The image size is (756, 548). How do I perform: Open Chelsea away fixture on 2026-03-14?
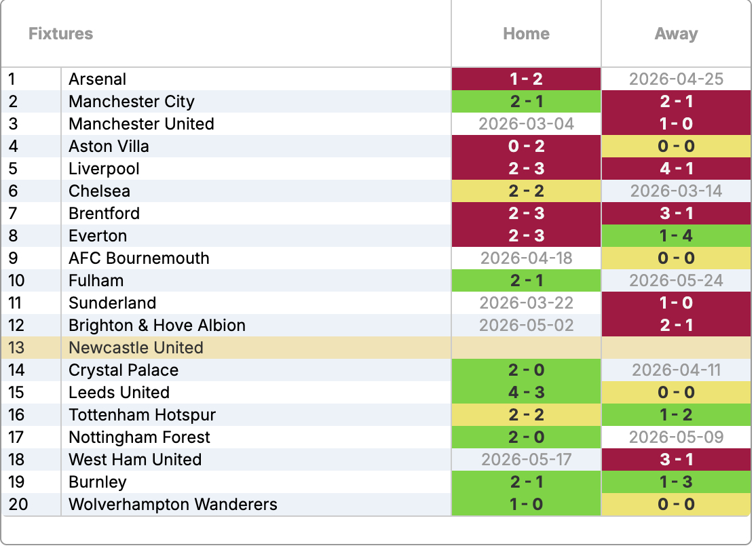[676, 191]
